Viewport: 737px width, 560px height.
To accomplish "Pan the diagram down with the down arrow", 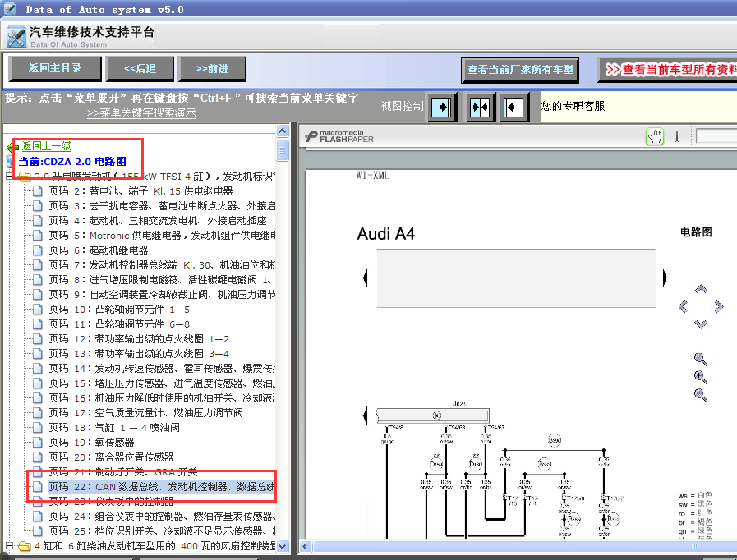I will (701, 324).
